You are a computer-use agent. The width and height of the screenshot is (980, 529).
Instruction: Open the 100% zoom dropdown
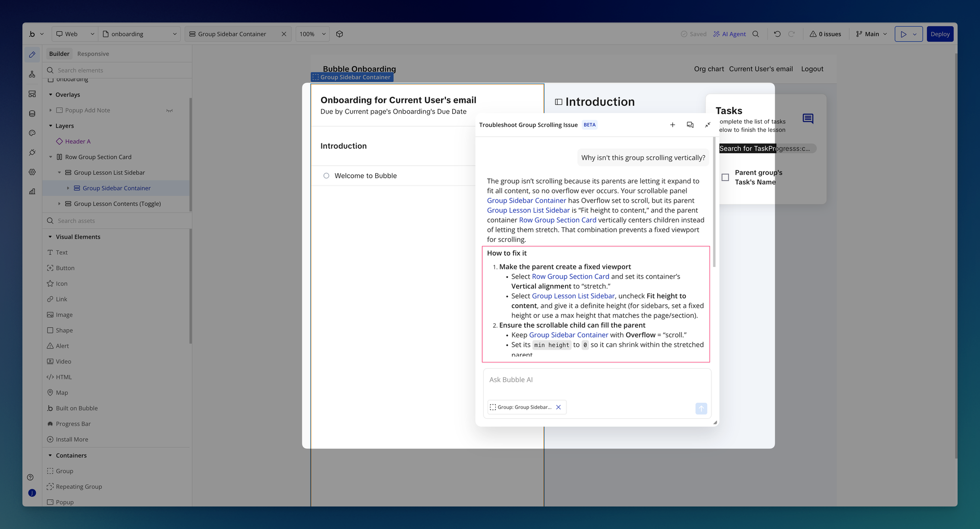pyautogui.click(x=313, y=34)
